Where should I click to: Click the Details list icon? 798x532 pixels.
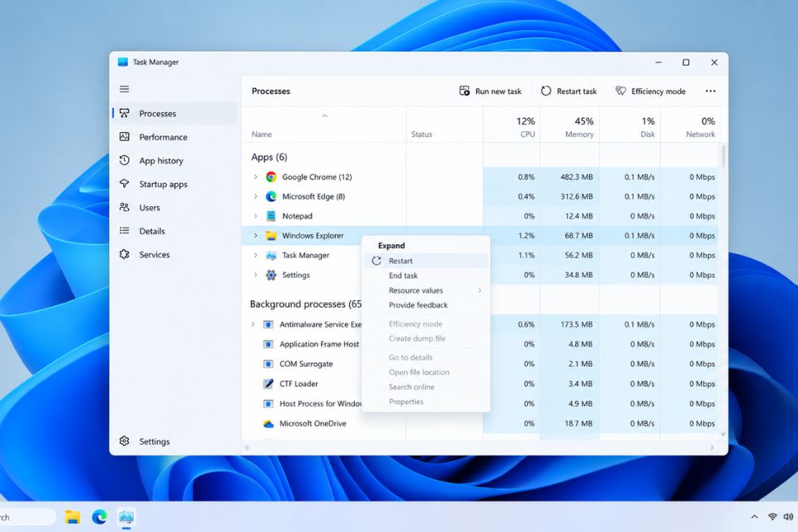click(124, 230)
